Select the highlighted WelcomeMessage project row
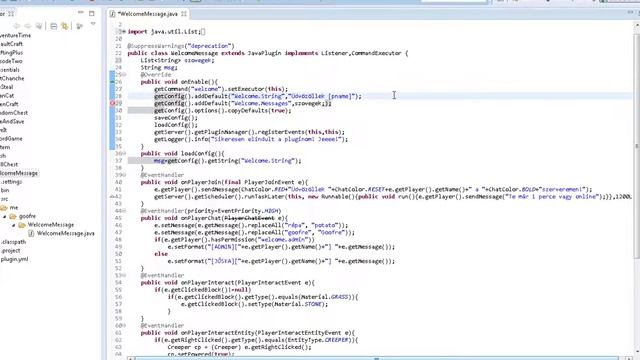This screenshot has height=360, width=640. pyautogui.click(x=19, y=173)
